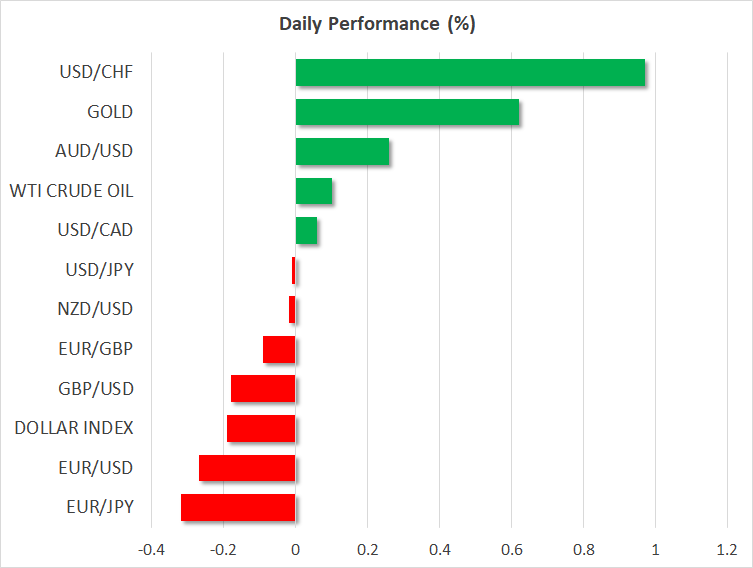753x568 pixels.
Task: Click the DOLLAR INDEX label text
Action: tap(74, 428)
